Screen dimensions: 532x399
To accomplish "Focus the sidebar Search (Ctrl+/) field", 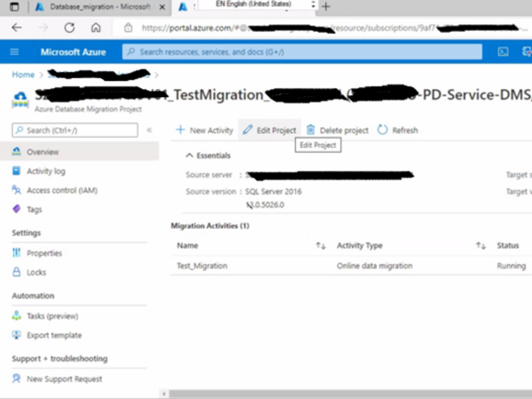I will pos(75,130).
